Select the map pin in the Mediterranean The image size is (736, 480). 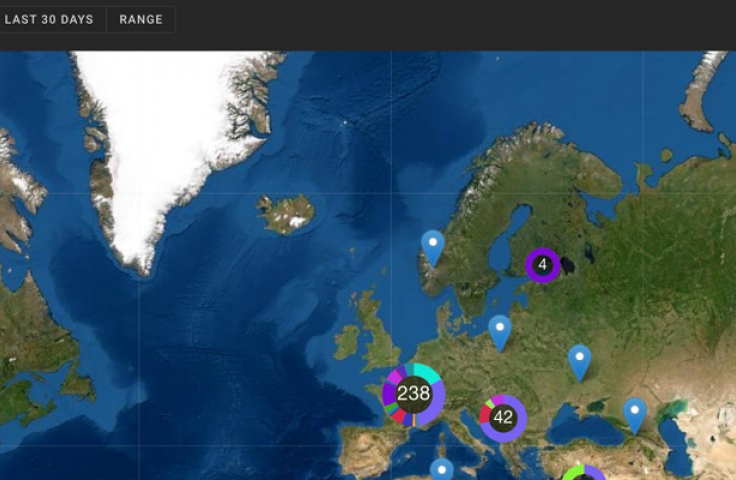441,470
